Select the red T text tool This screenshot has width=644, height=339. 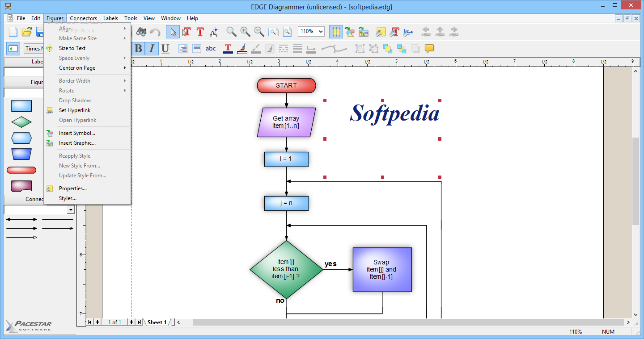click(x=200, y=32)
